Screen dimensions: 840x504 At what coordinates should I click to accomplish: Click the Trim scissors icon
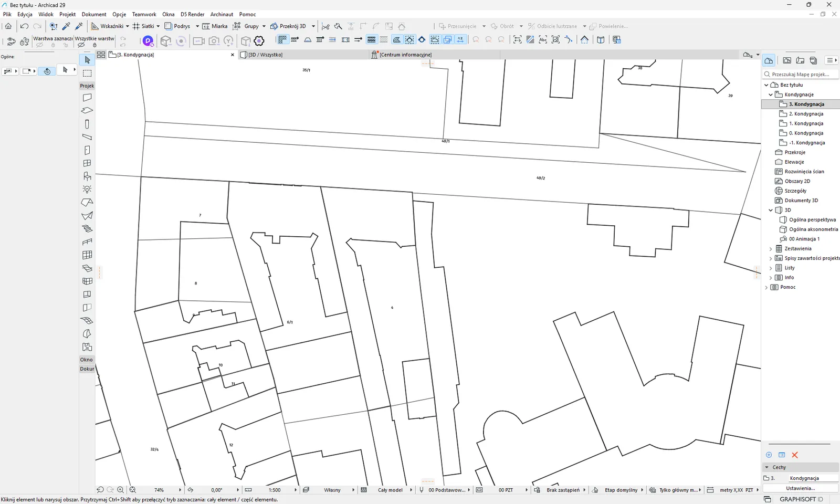click(325, 26)
